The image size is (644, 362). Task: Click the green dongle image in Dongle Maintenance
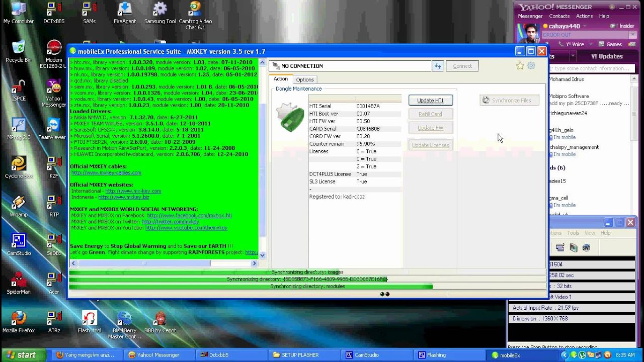coord(290,117)
